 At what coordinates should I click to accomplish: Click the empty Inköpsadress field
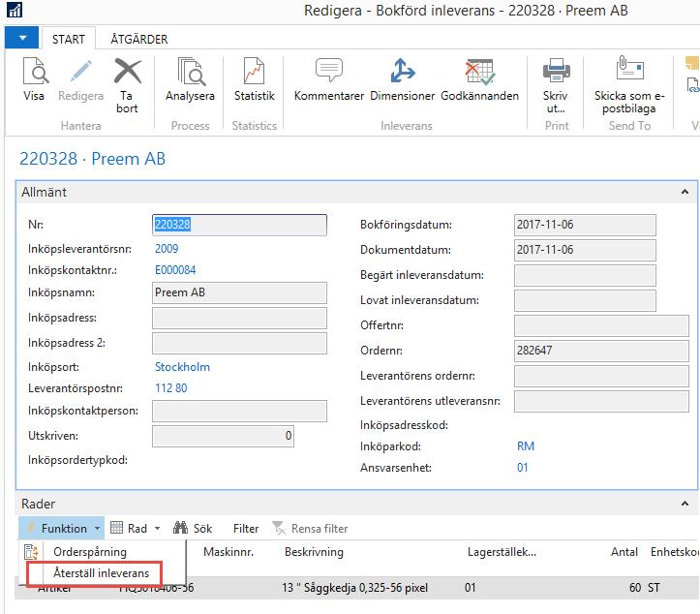(239, 318)
